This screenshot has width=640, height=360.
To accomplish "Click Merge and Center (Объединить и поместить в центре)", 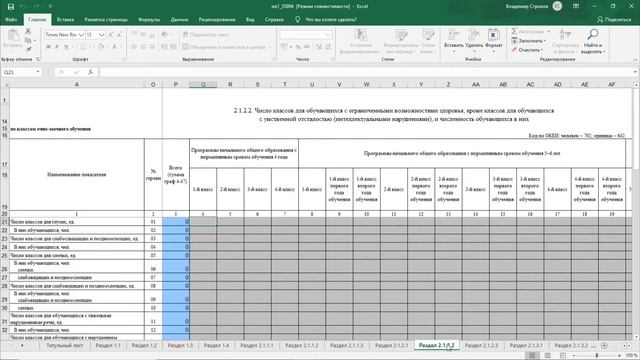I will [x=224, y=47].
